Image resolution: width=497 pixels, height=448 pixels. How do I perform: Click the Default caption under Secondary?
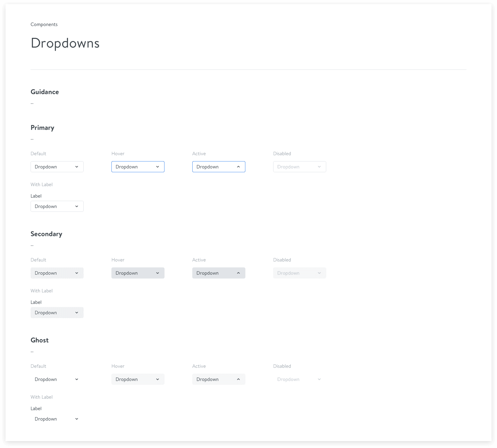(x=38, y=260)
